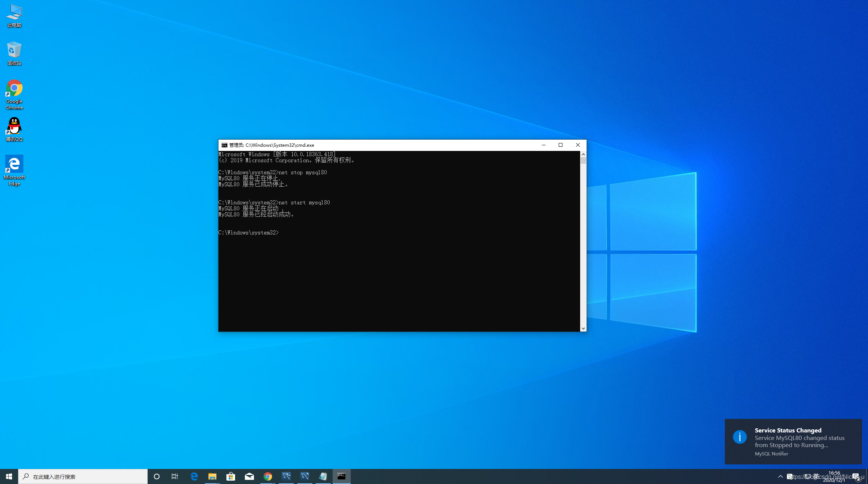The image size is (868, 484).
Task: Open the Tencent QQ desktop icon
Action: point(14,129)
